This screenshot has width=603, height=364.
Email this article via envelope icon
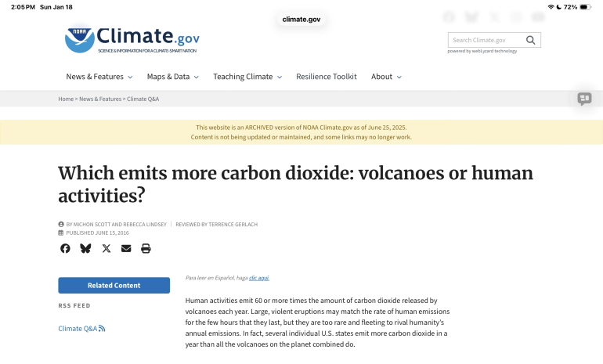126,248
